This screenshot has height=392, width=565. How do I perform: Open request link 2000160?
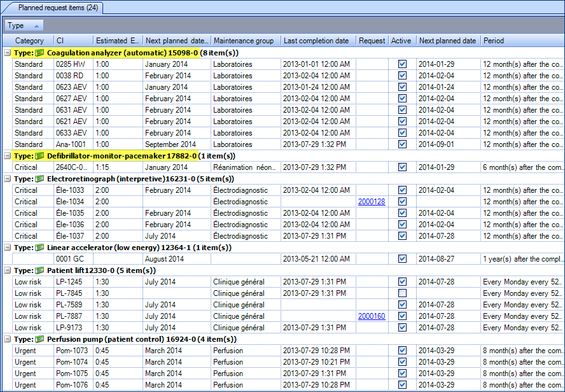(x=372, y=316)
